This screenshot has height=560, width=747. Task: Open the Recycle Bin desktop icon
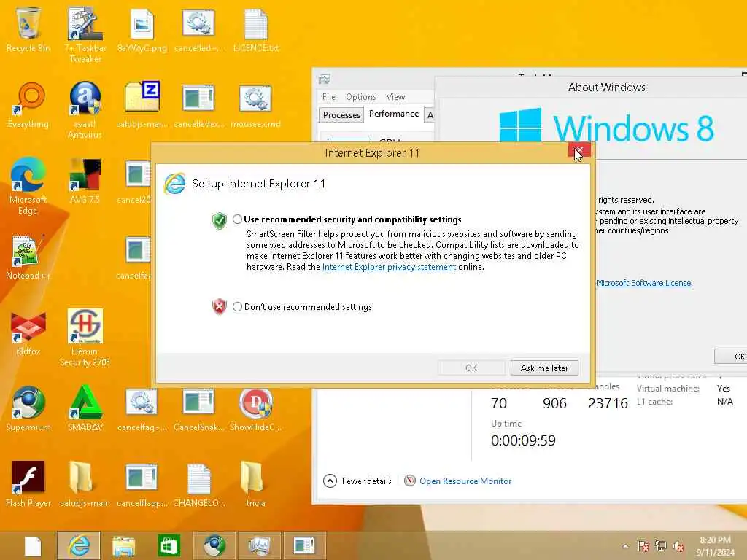tap(28, 29)
